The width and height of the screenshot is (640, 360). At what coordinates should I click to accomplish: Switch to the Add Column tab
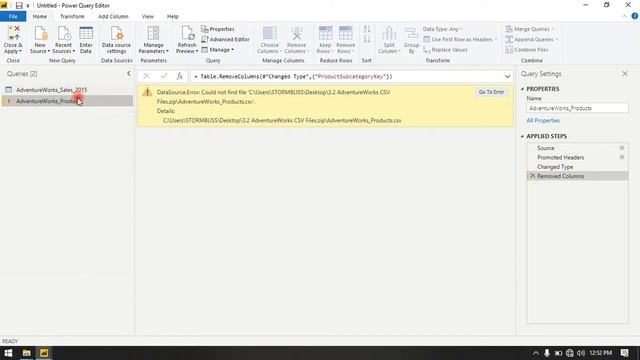coord(113,16)
